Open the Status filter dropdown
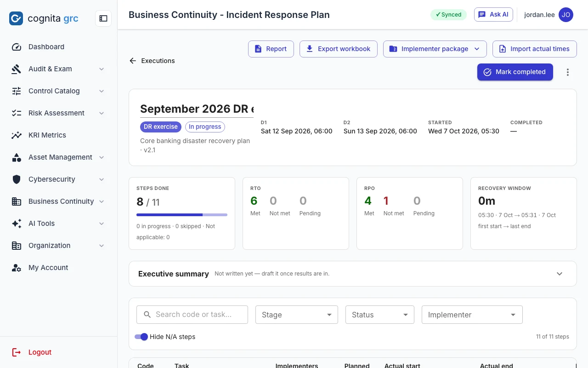 pos(380,315)
